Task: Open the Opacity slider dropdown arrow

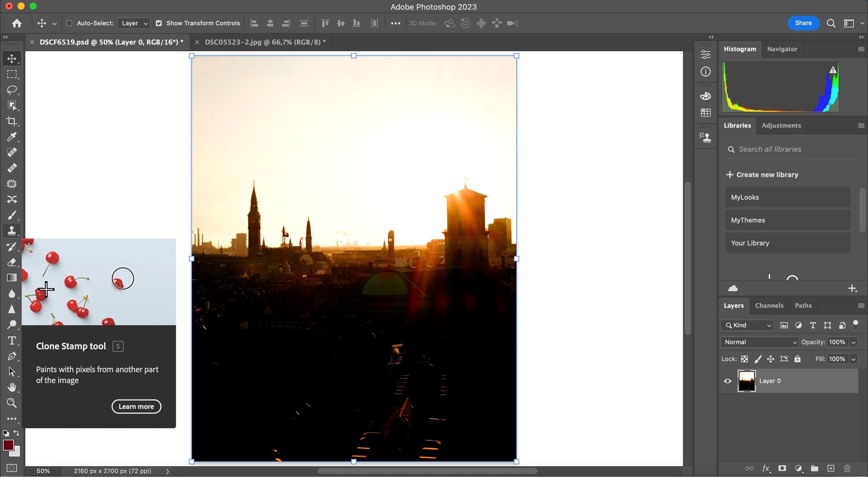Action: coord(854,342)
